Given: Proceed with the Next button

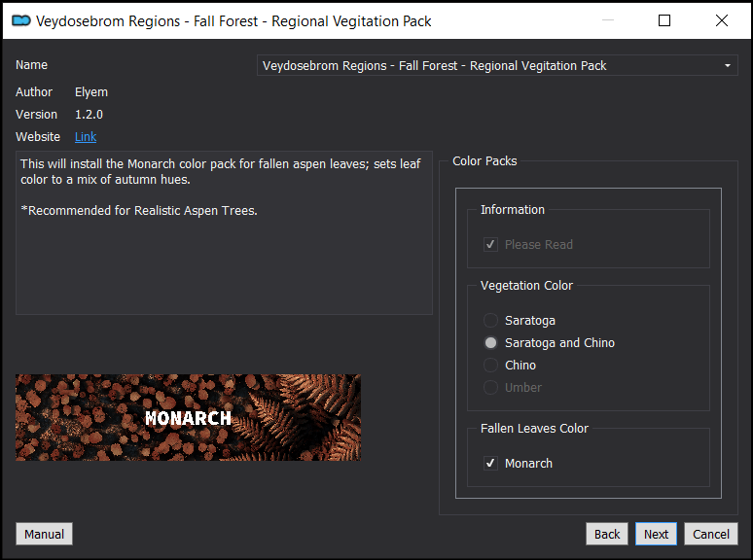Looking at the screenshot, I should point(656,534).
